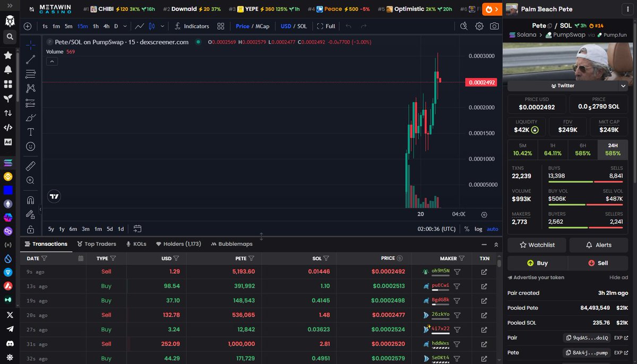Click the red Sell button
Screen dimensions: 637x364
(x=598, y=263)
